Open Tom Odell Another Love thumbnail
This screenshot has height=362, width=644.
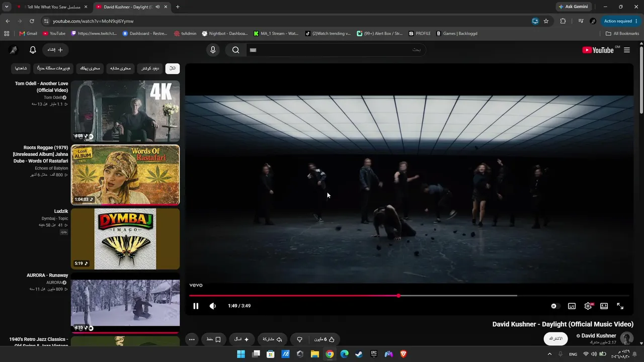[125, 111]
